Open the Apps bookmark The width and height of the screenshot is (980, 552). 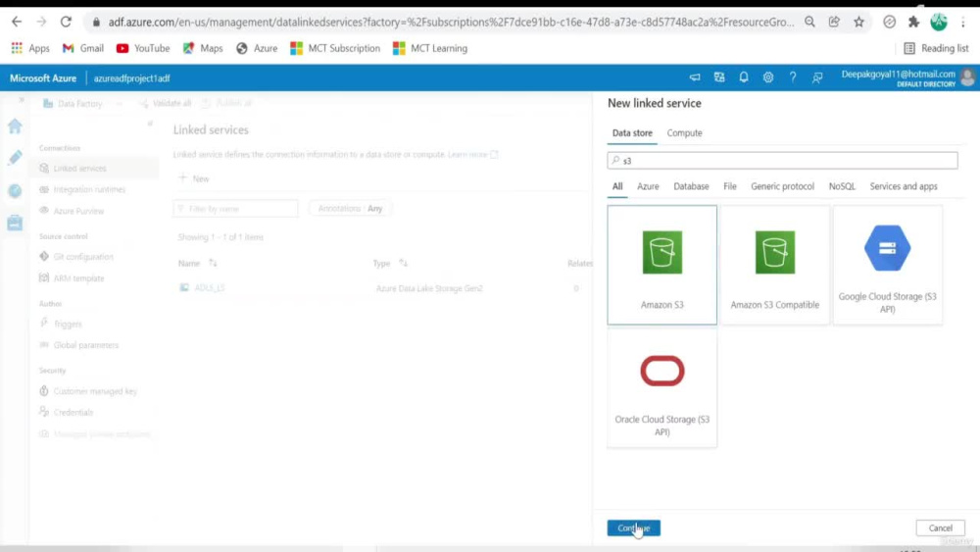(x=30, y=48)
